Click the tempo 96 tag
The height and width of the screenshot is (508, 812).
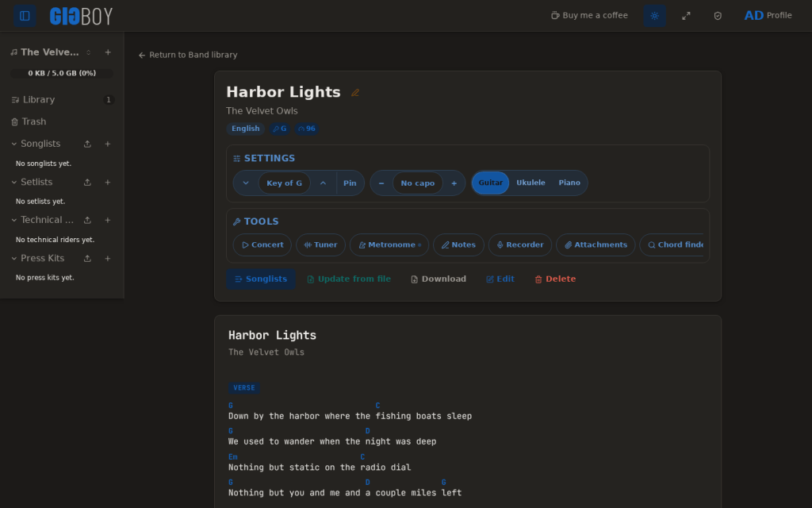pyautogui.click(x=307, y=129)
